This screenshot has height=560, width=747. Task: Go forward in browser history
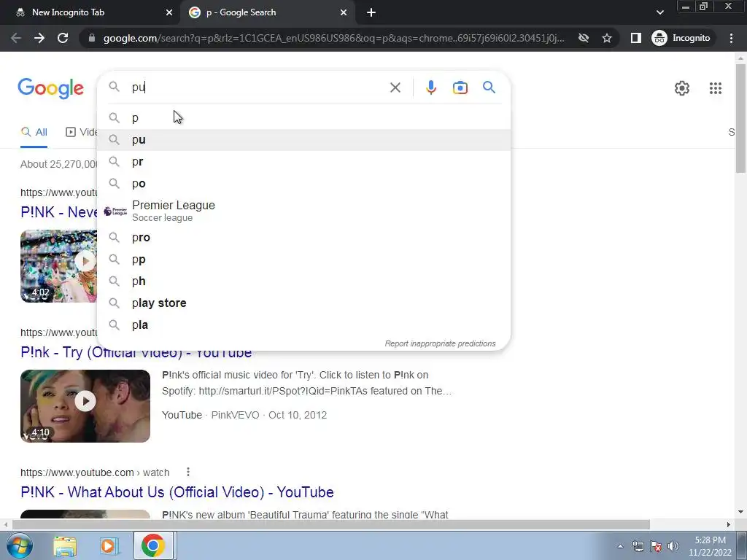(x=39, y=38)
